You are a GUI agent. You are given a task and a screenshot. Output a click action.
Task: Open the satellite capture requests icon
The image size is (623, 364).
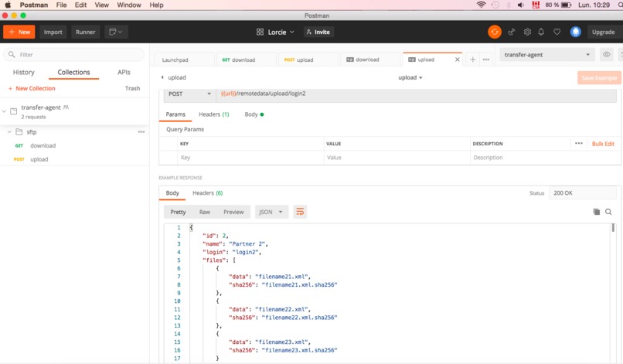point(512,32)
